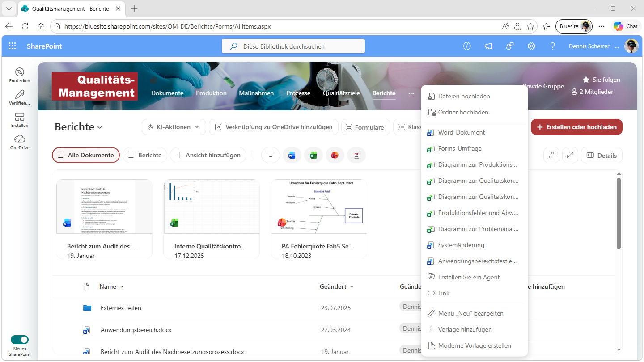This screenshot has height=362, width=644.
Task: Filter documents by Excel file type
Action: coord(314,155)
